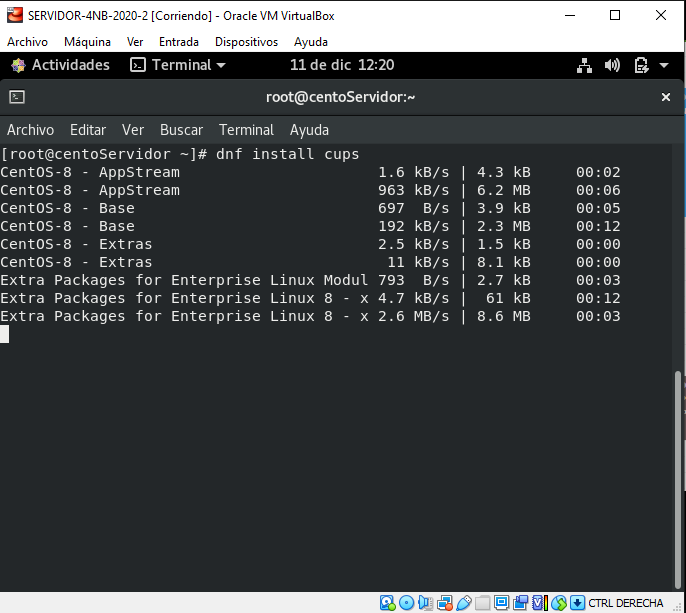This screenshot has height=613, width=686.
Task: Click the Extras row showing 2.5 kB/s
Action: click(310, 244)
